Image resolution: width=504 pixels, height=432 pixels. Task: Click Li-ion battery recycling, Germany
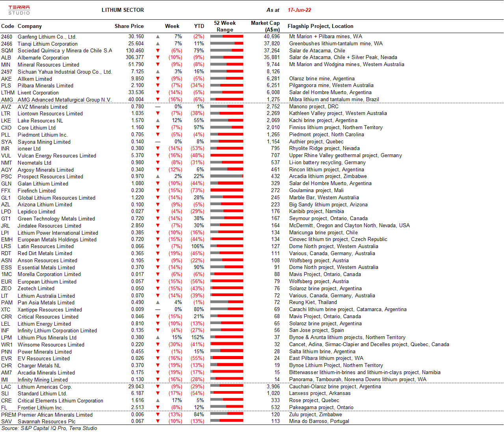coord(327,163)
